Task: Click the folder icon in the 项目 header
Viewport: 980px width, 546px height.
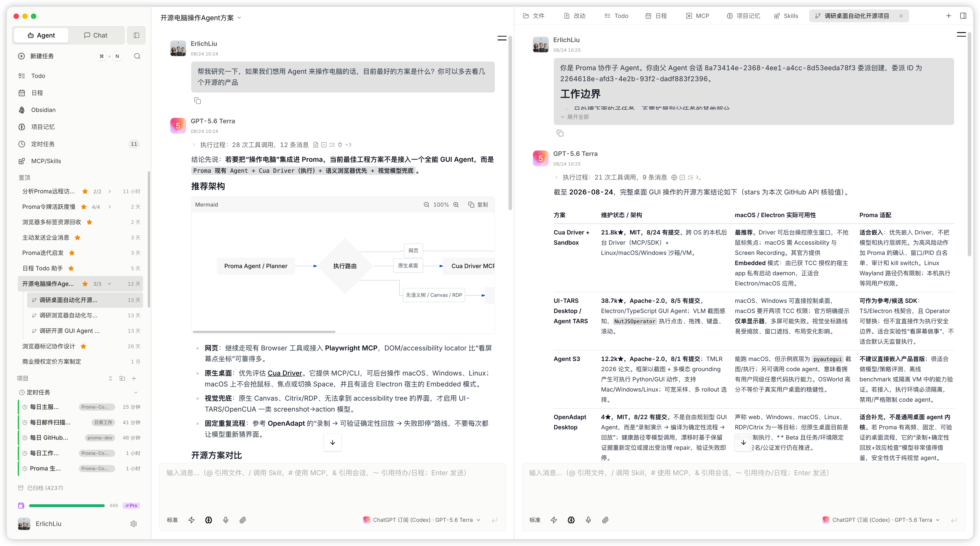Action: pos(122,379)
